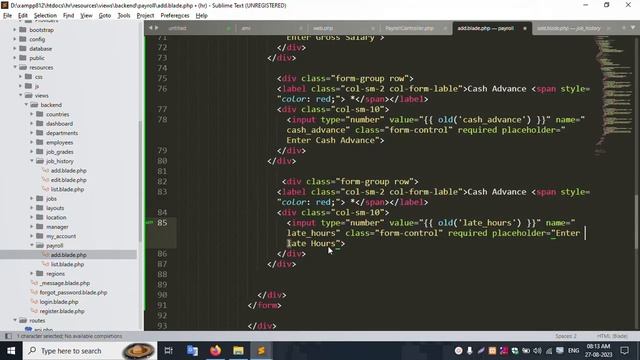Open the View menu
The image size is (640, 360).
[86, 16]
